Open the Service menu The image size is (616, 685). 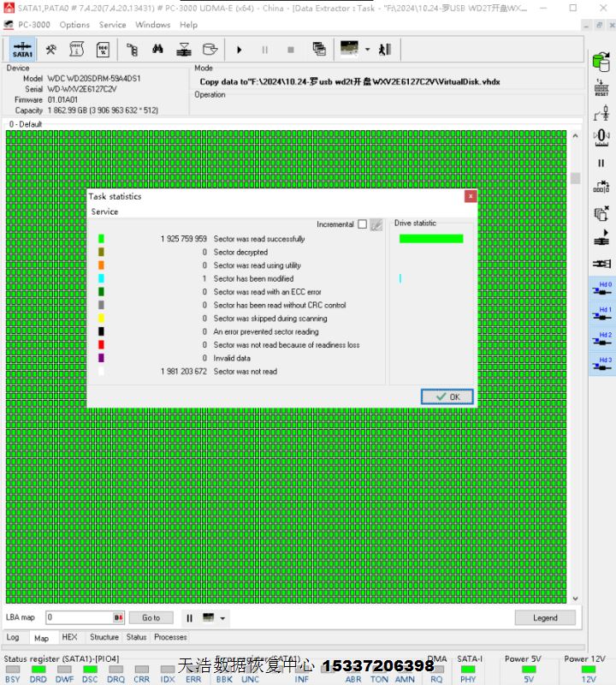112,25
